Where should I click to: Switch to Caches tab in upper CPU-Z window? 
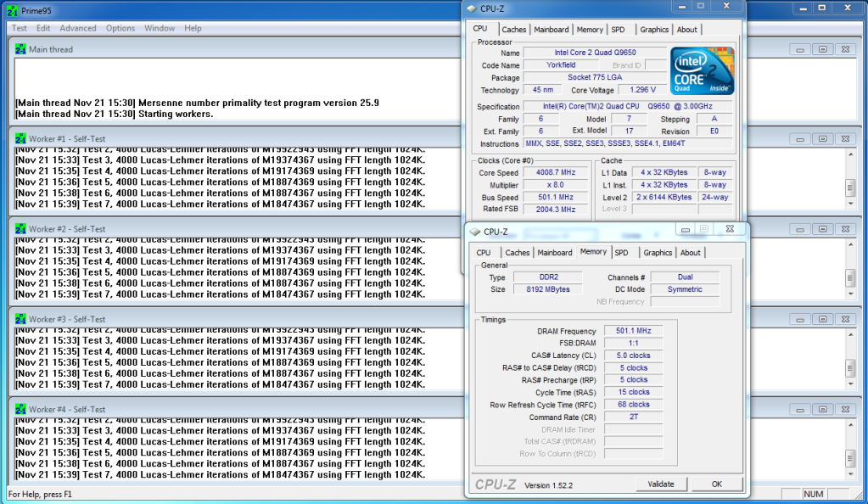513,30
